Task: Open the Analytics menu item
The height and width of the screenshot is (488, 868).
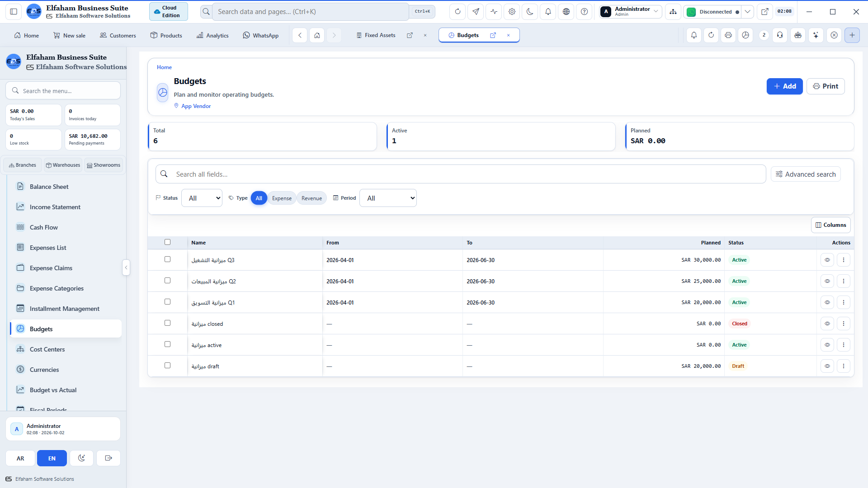Action: [212, 35]
